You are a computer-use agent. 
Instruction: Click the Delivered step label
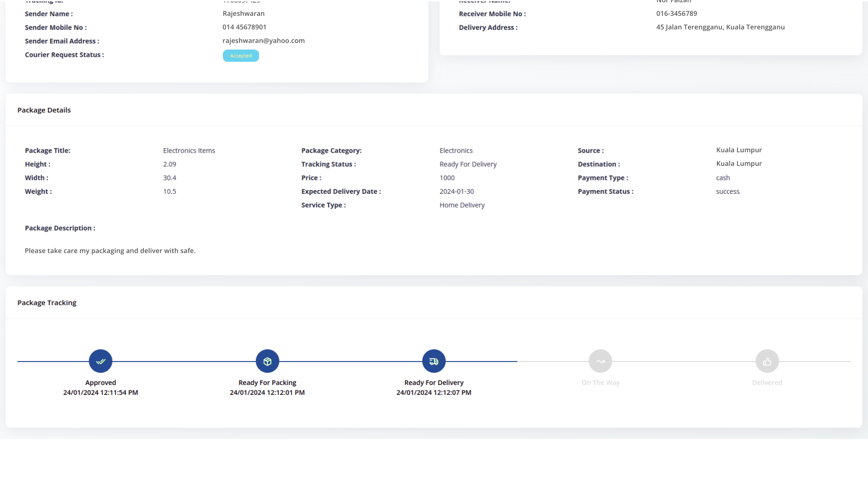[767, 383]
